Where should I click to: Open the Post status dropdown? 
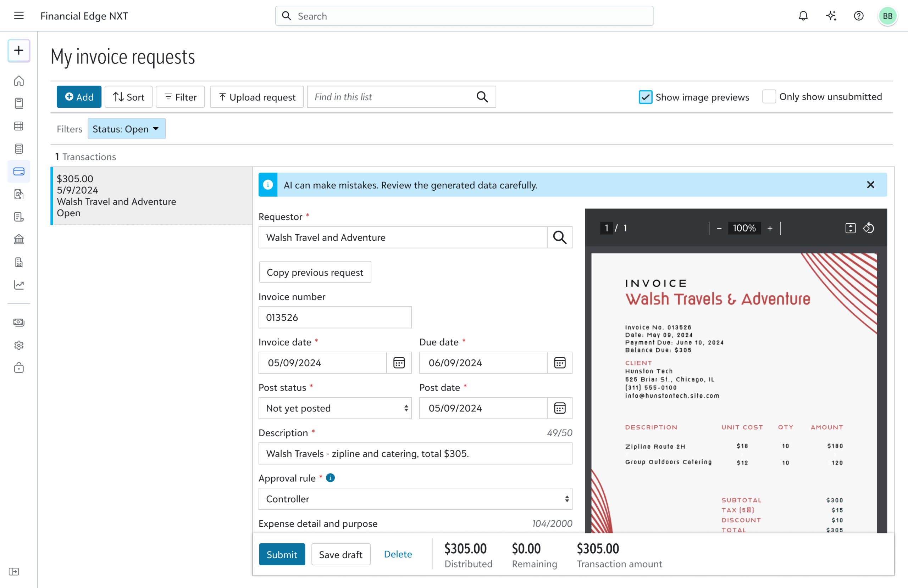click(x=335, y=408)
